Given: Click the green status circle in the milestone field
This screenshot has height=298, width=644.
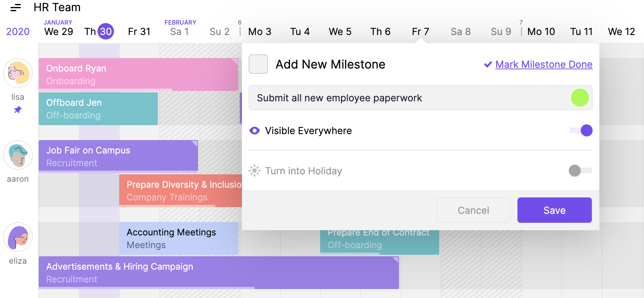Looking at the screenshot, I should point(579,98).
